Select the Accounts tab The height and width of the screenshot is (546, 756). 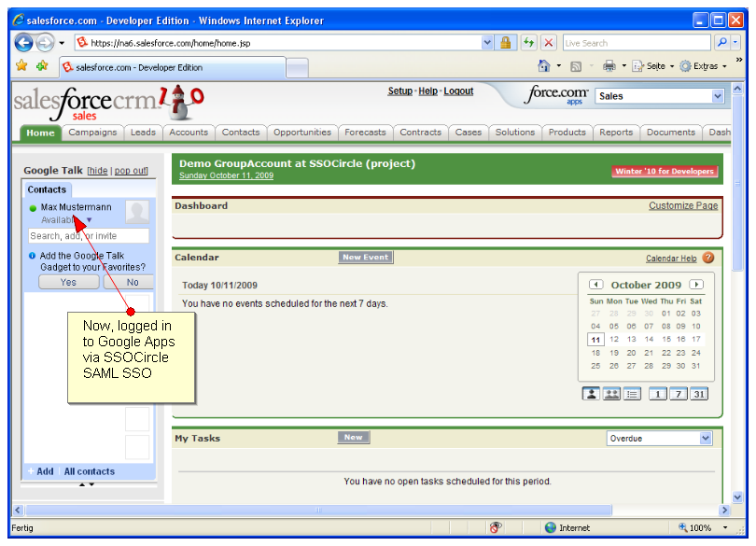point(189,133)
